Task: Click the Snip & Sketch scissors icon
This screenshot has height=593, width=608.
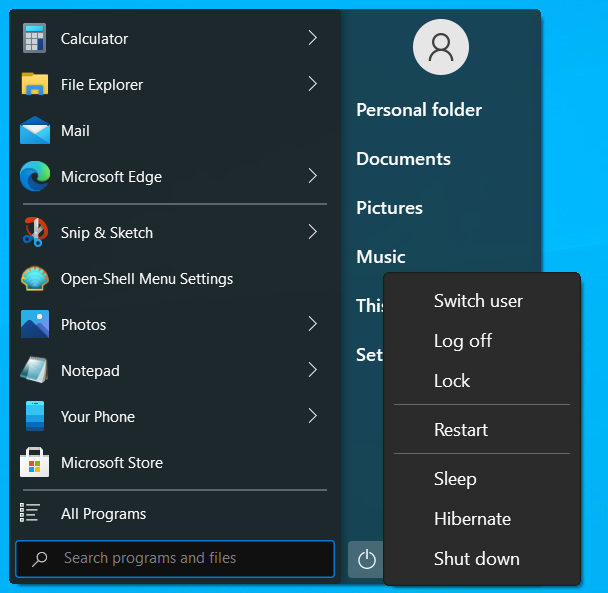Action: point(35,232)
